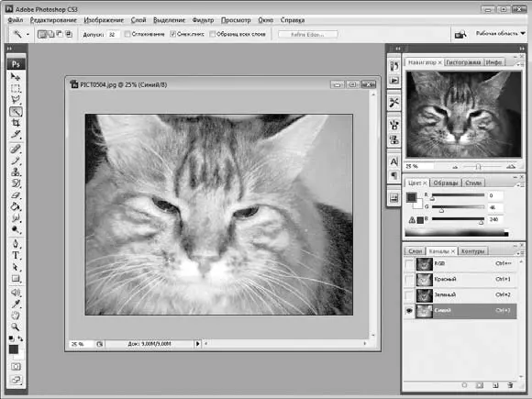Toggle Образец всех слоев checkbox
This screenshot has width=532, height=399.
tap(213, 34)
